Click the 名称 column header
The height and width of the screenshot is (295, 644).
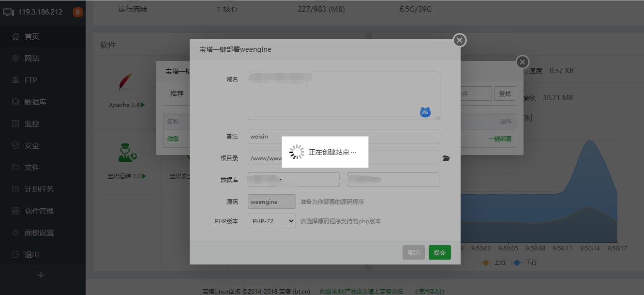[x=173, y=121]
